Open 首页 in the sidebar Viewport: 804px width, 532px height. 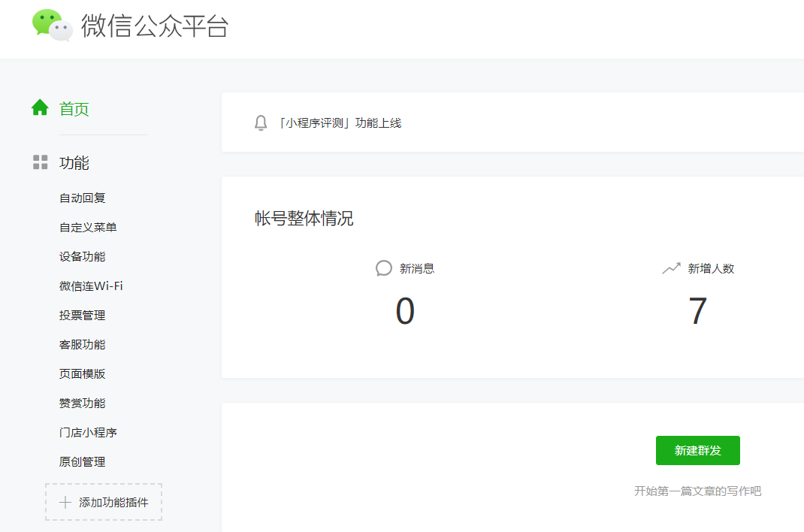74,109
